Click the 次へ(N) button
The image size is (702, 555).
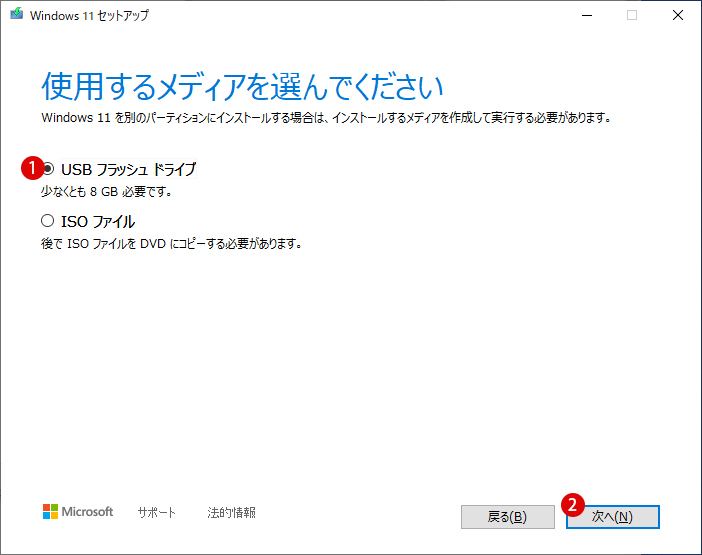[612, 517]
